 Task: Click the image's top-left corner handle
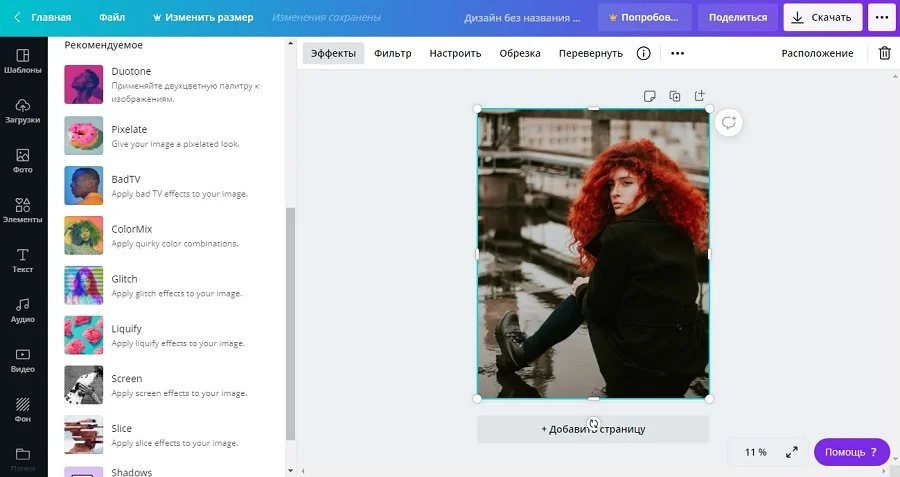478,108
